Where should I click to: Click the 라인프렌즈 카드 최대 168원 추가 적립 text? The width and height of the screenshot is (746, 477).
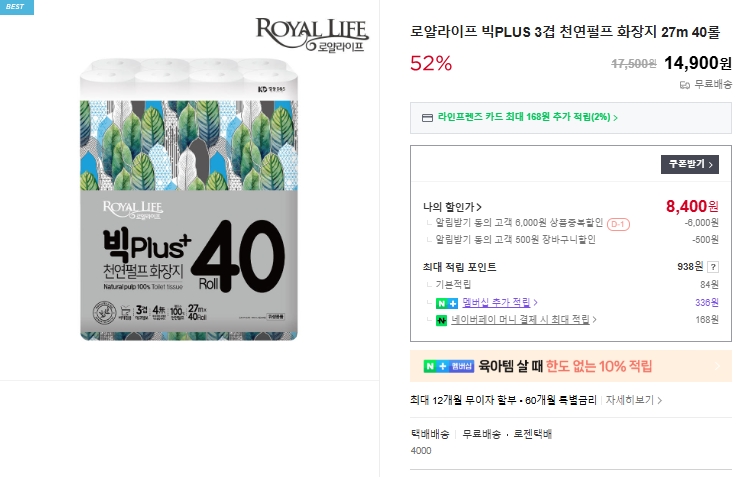[524, 117]
